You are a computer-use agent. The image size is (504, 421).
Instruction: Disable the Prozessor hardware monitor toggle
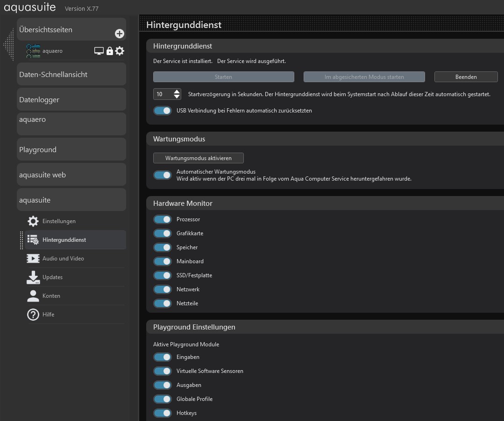pos(163,219)
